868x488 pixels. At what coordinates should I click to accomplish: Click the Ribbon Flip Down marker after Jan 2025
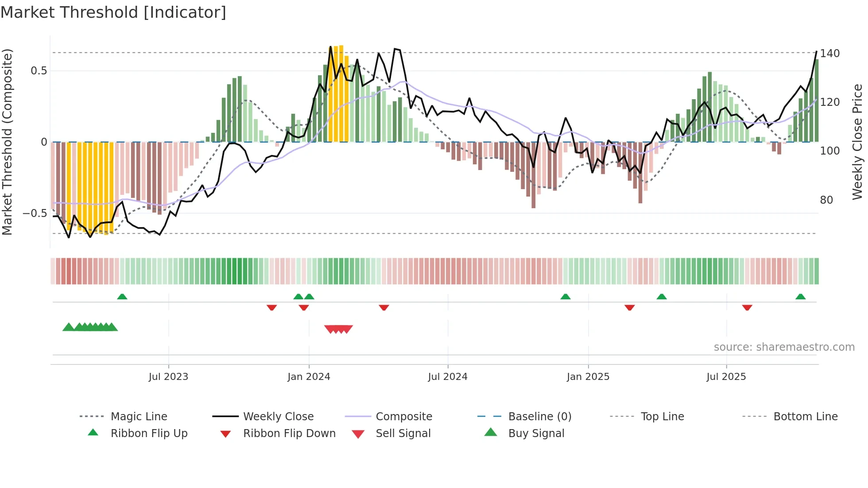click(x=629, y=307)
